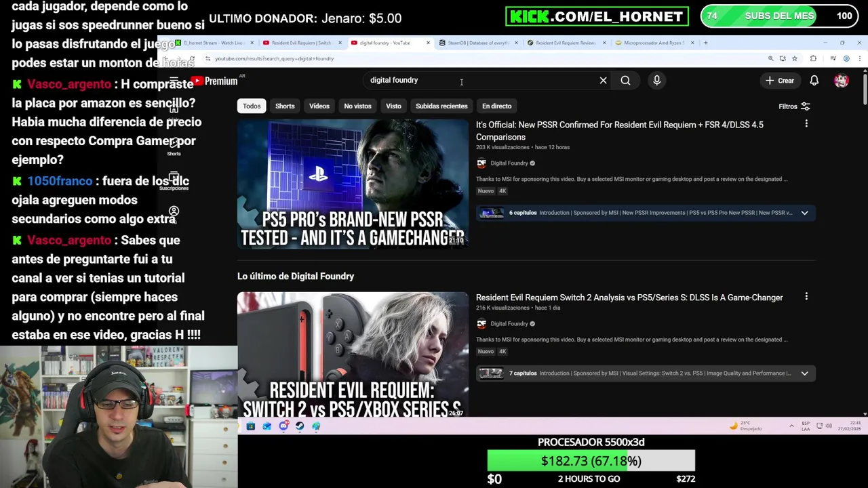Click the browser zoom magnifier icon in address bar
This screenshot has height=488, width=868.
pos(770,59)
